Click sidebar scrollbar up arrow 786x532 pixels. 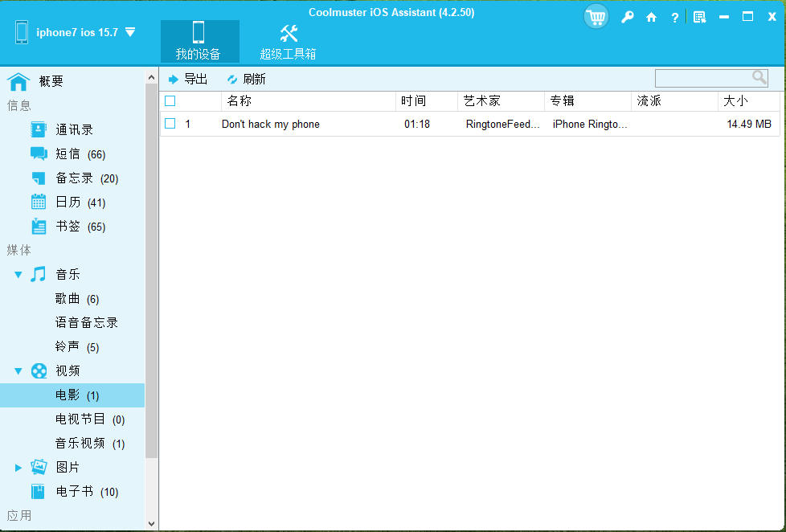click(151, 77)
